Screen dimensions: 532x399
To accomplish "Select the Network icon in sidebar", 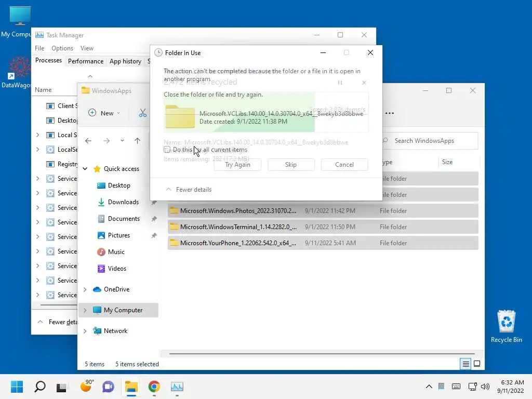I will [97, 331].
